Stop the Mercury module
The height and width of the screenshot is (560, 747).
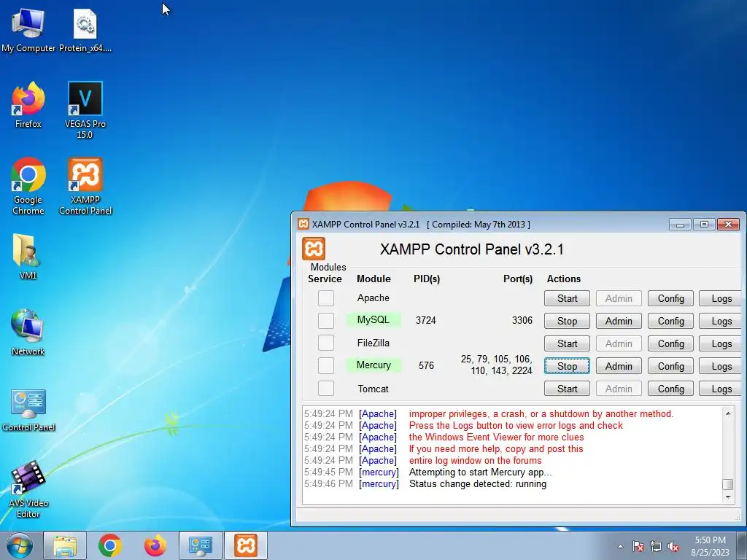[567, 366]
